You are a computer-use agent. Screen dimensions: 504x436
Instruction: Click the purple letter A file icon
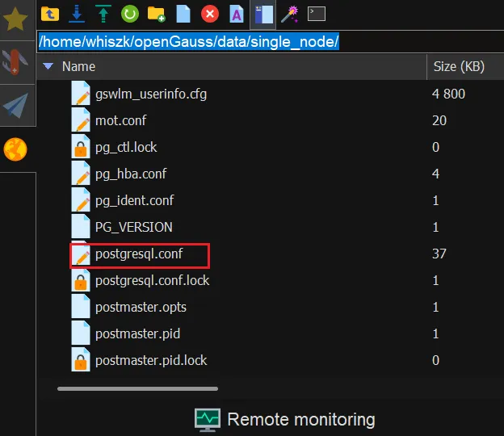(236, 13)
